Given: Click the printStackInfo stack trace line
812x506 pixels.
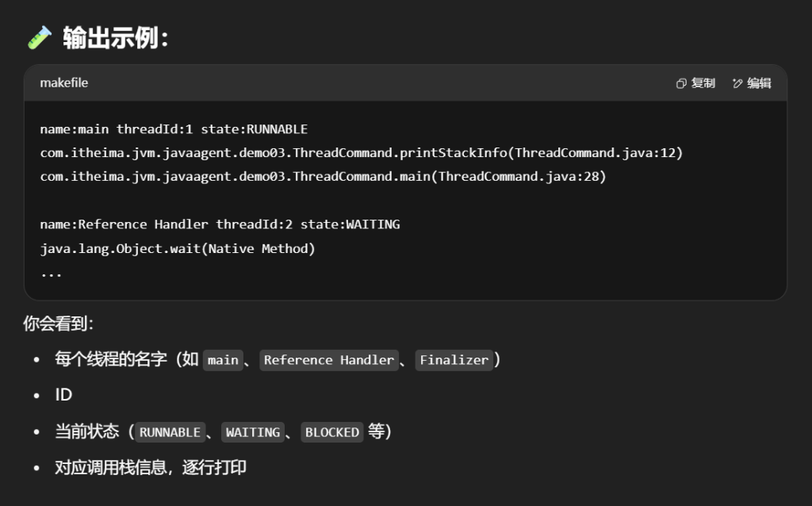Looking at the screenshot, I should pyautogui.click(x=361, y=152).
